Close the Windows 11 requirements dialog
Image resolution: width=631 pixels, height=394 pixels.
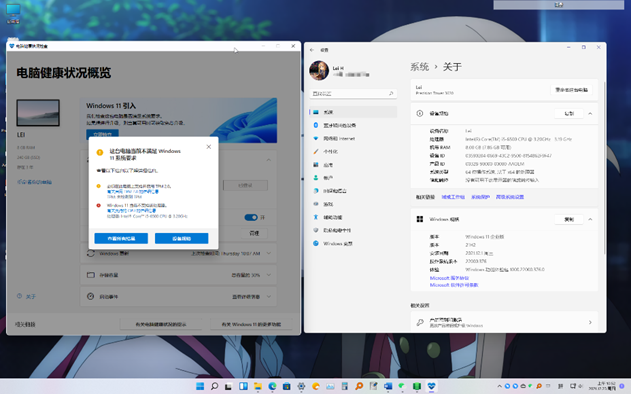(x=208, y=147)
